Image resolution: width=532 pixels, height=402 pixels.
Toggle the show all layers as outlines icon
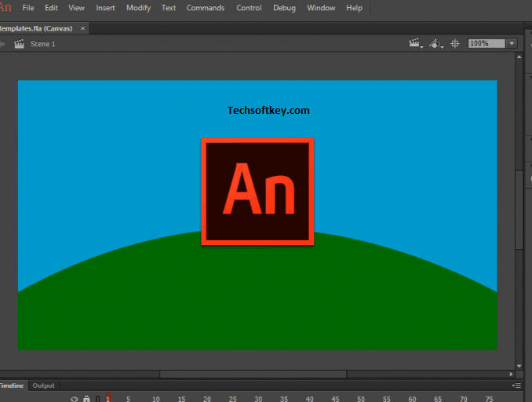98,399
